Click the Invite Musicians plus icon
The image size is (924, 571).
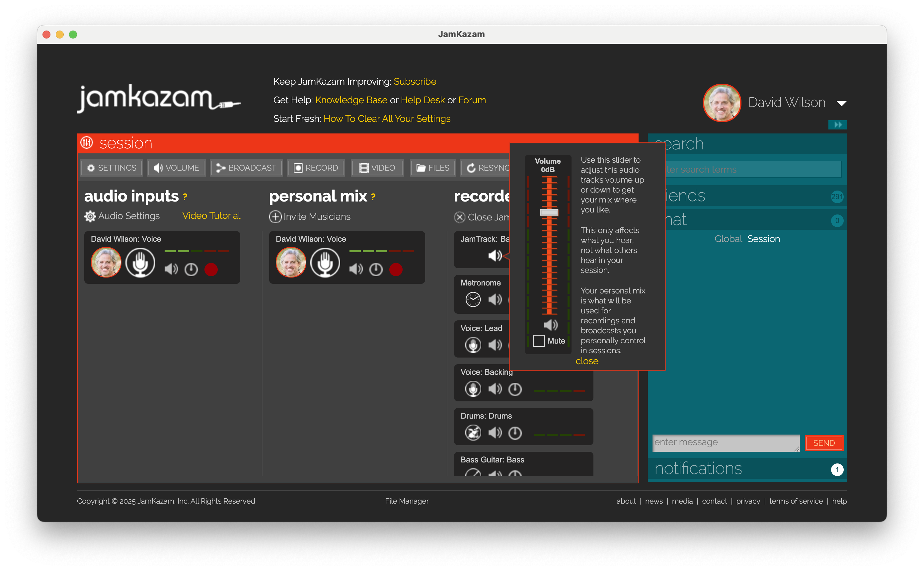(x=275, y=217)
